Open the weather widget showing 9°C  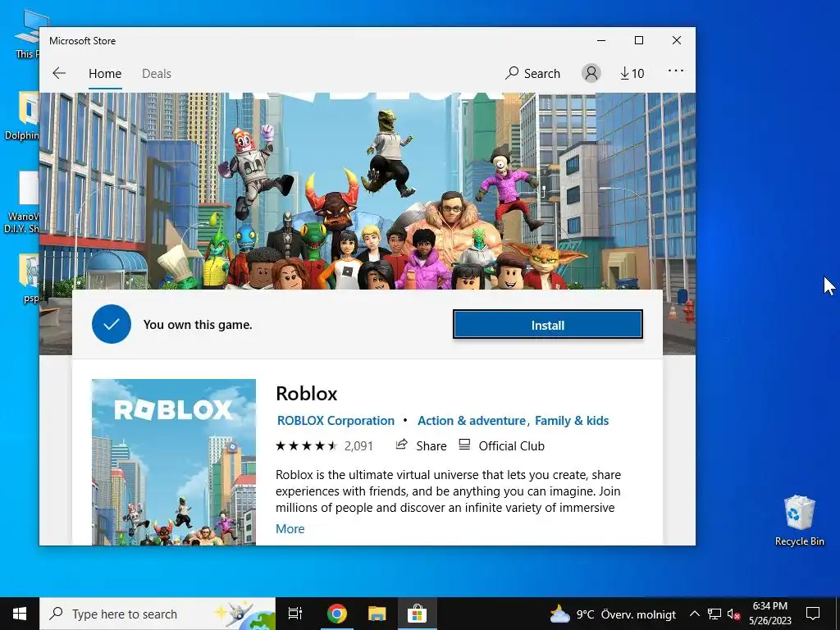[x=613, y=614]
